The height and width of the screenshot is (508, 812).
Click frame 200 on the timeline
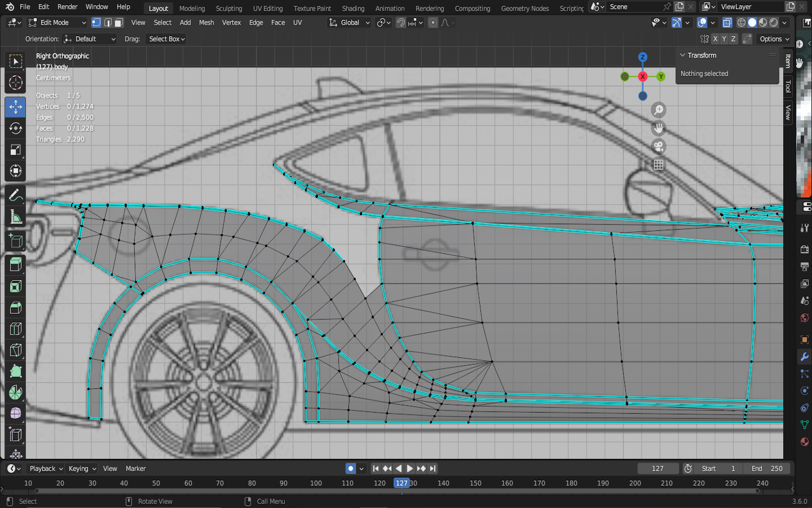(x=635, y=483)
